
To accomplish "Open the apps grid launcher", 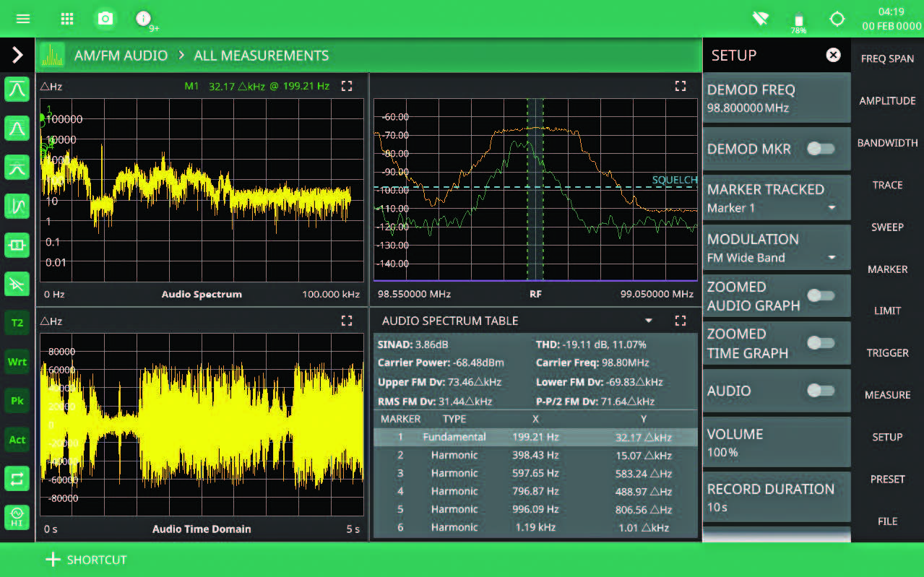I will pos(67,19).
